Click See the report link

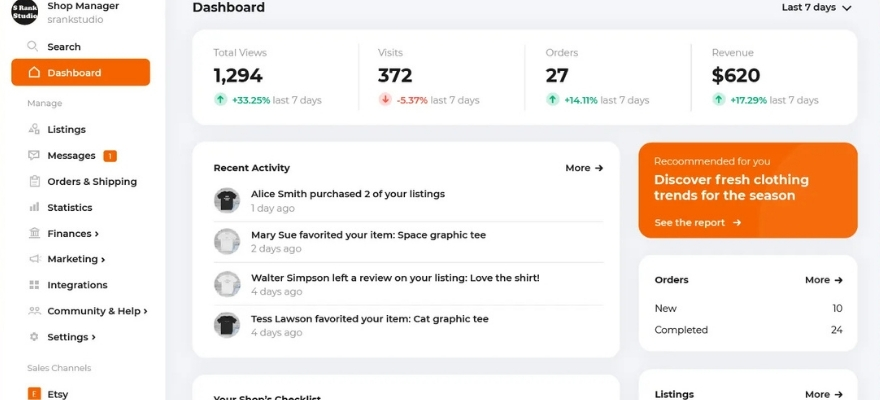pos(698,223)
